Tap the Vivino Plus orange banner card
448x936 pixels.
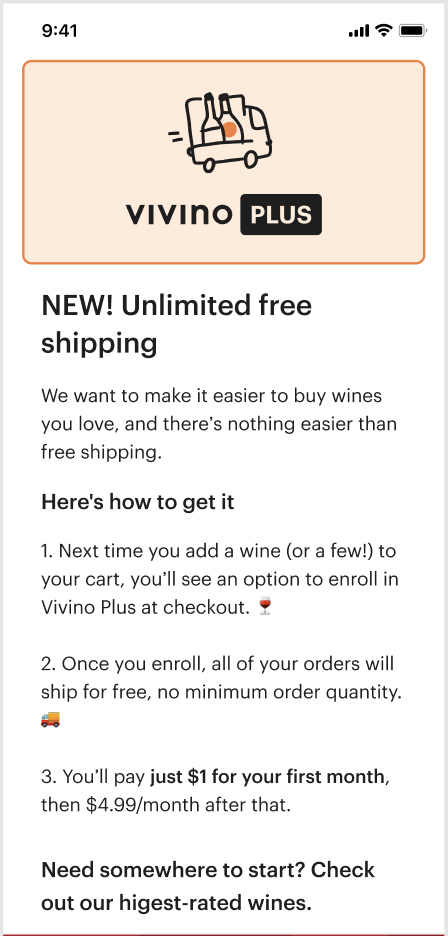[223, 162]
